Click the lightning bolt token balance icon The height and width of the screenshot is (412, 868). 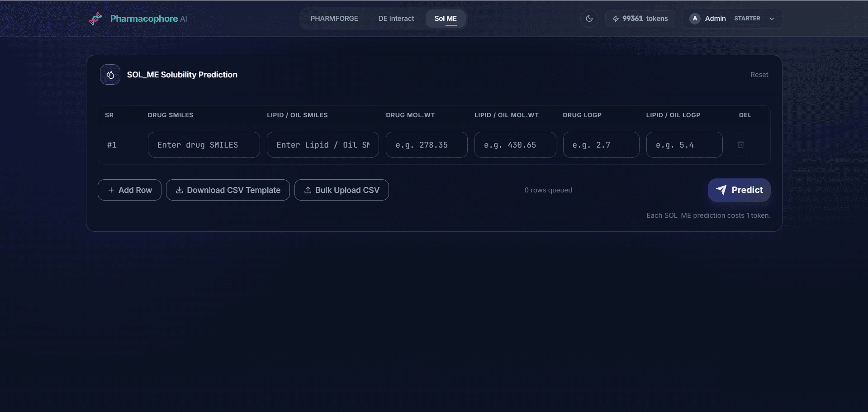616,19
